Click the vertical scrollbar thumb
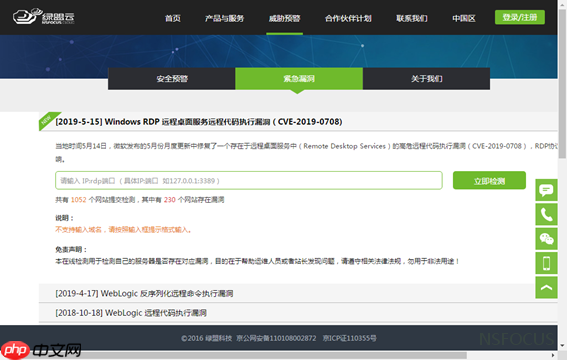Screen dimensions: 567x360 click(562, 83)
